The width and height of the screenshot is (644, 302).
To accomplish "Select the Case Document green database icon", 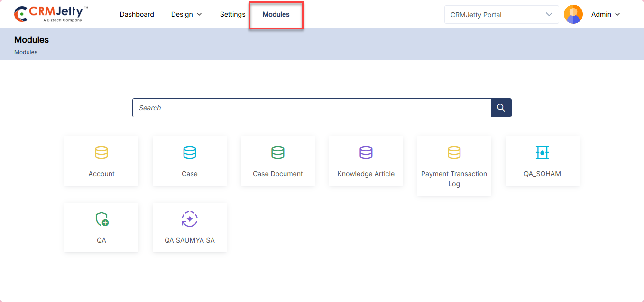I will click(x=278, y=152).
